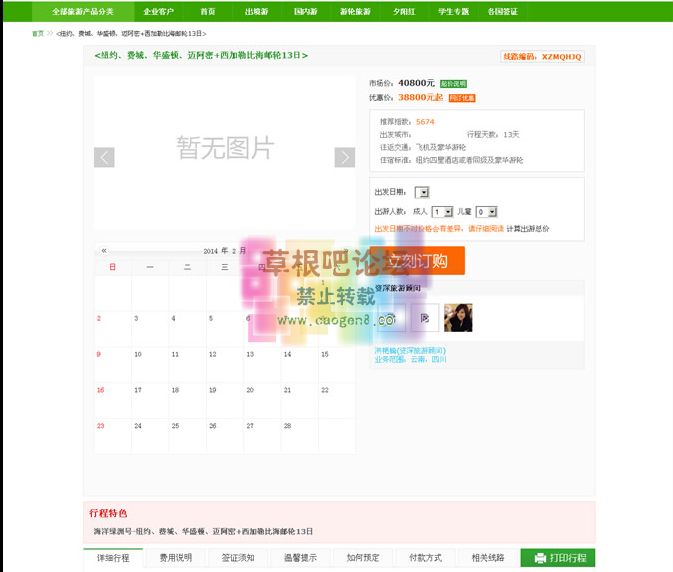Switch to the 温馨提示 tab

coord(300,558)
